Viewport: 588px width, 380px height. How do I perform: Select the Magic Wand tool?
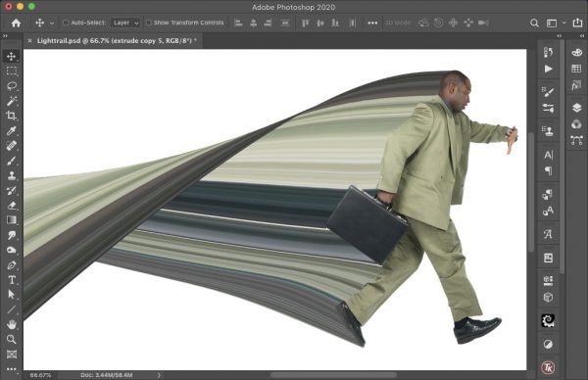(x=11, y=101)
